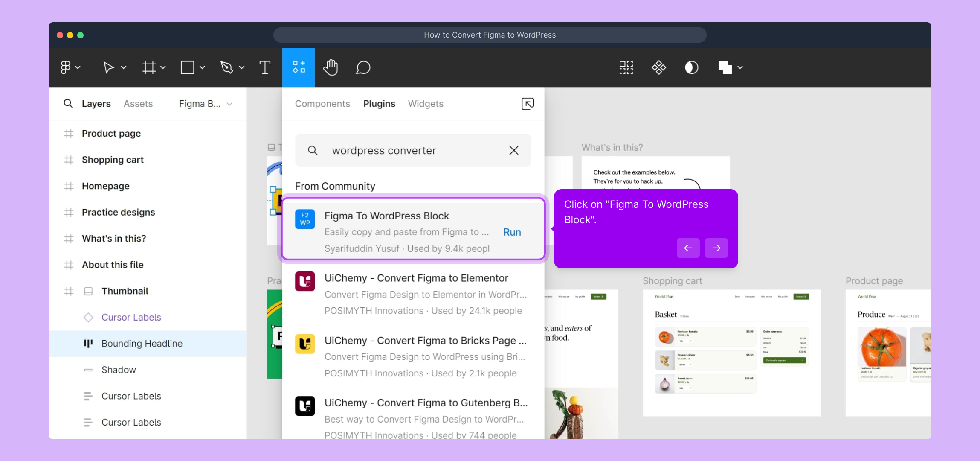
Task: Clear the wordpress converter search text
Action: click(x=513, y=150)
